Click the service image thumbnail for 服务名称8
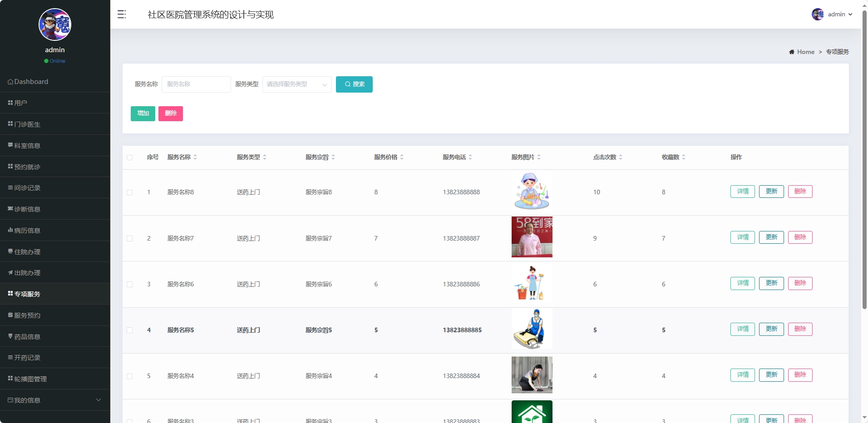 tap(532, 191)
